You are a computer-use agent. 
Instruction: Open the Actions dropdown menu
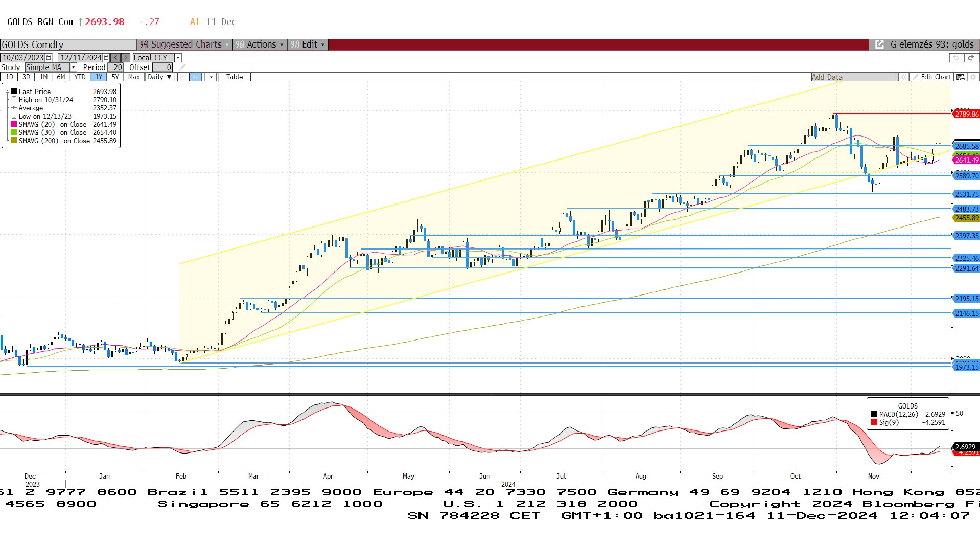[260, 44]
